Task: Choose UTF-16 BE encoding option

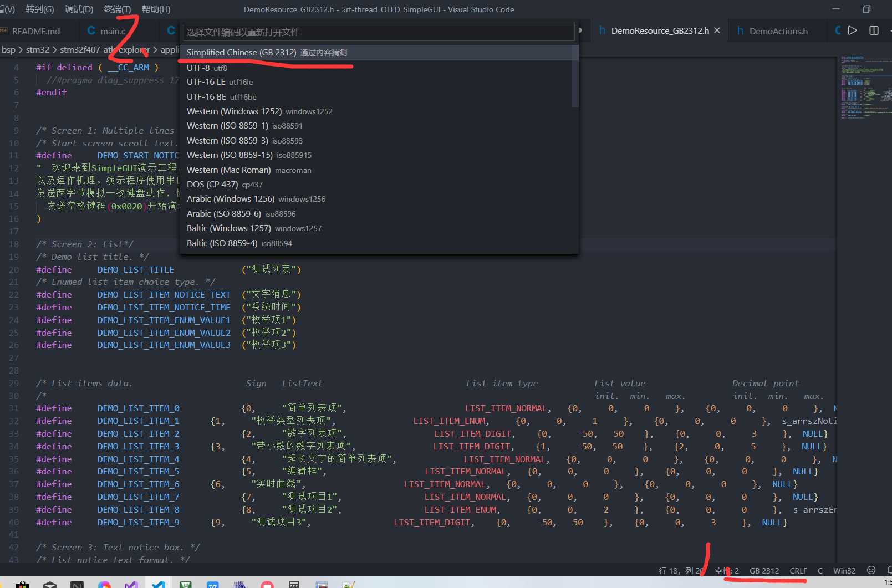Action: point(376,97)
